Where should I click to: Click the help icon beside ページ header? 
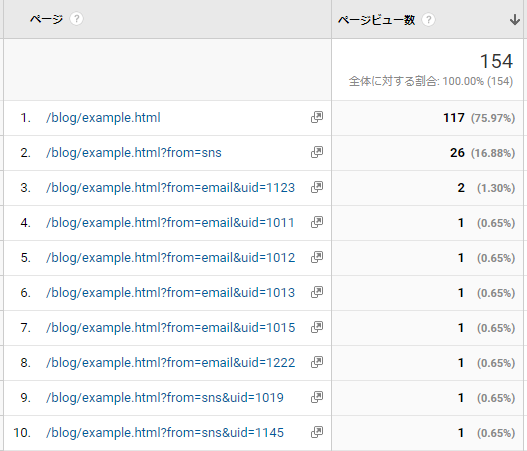(x=76, y=19)
